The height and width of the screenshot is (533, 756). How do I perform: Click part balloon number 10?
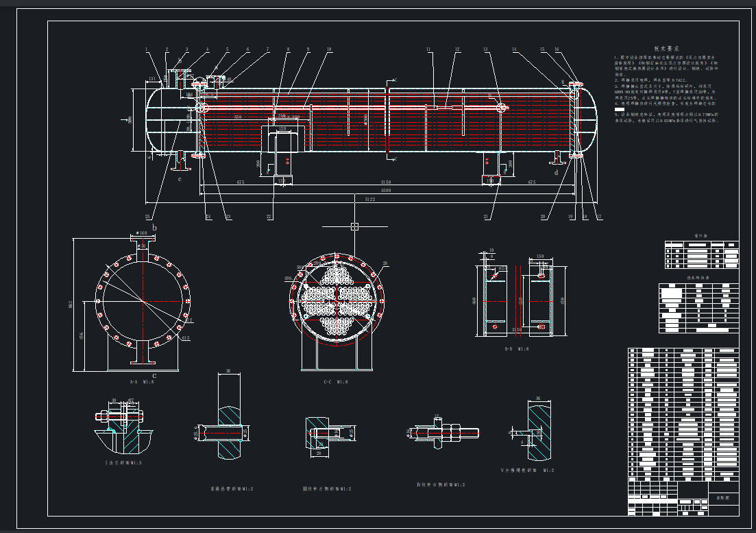pos(329,49)
